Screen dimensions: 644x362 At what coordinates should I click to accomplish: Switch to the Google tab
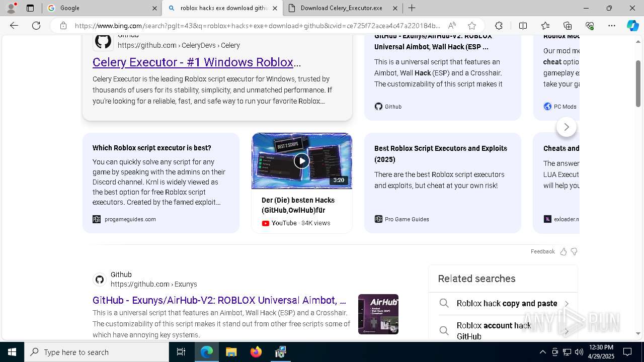point(102,8)
